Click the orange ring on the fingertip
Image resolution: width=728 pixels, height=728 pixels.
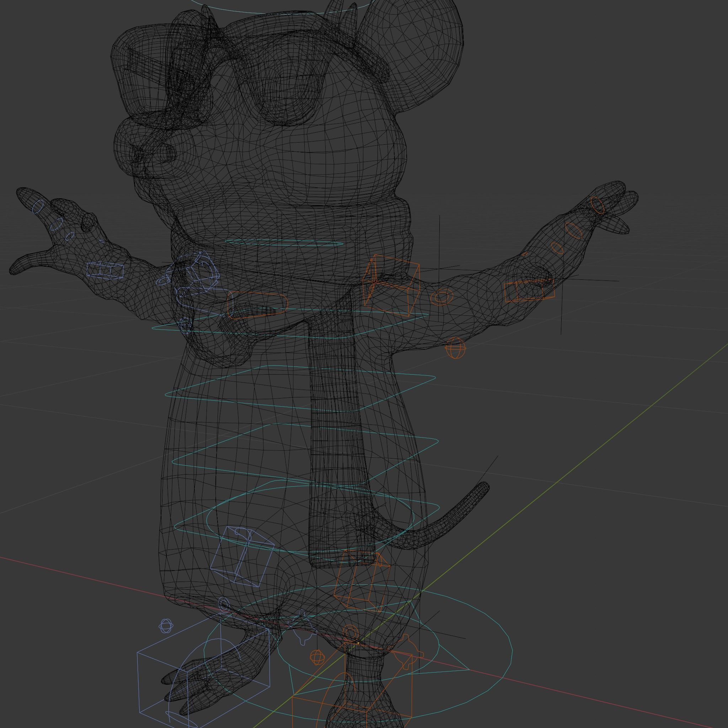pos(597,205)
